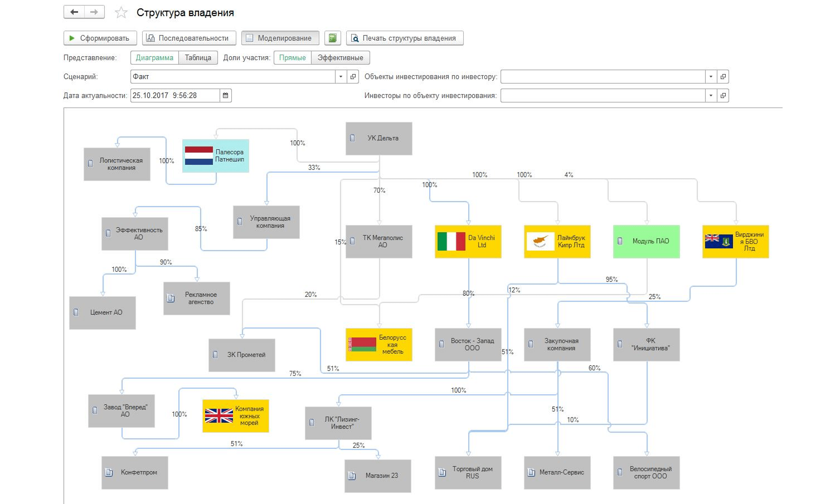This screenshot has width=840, height=504.
Task: Select the yellow Da Vinchi Ltd node
Action: coord(468,241)
